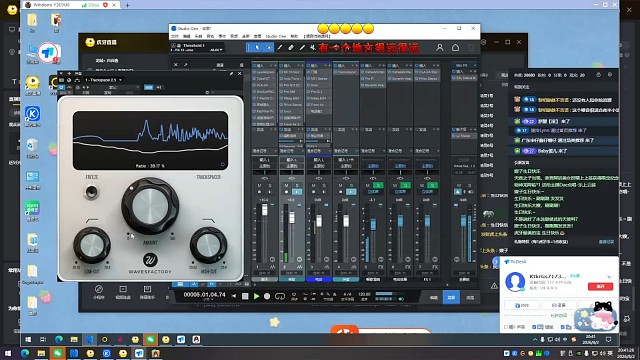Click the Huya Live logo in background window
The width and height of the screenshot is (640, 360).
(101, 42)
